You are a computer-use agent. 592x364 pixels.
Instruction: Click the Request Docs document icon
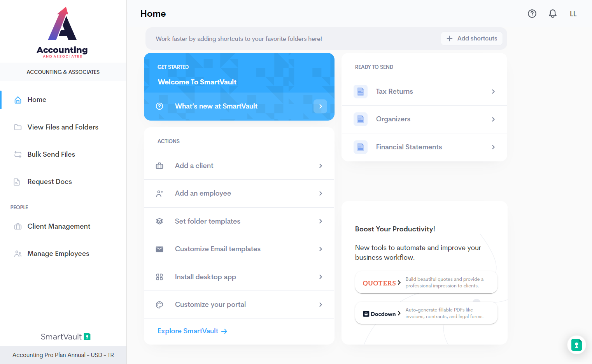(x=18, y=181)
